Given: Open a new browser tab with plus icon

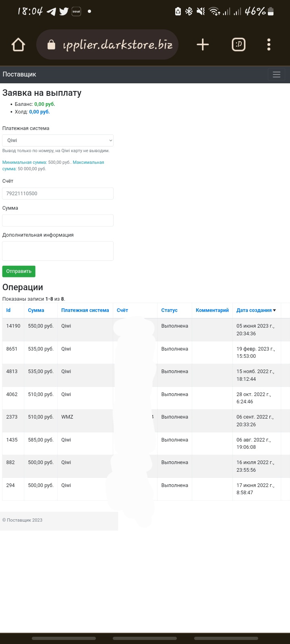Looking at the screenshot, I should [203, 45].
